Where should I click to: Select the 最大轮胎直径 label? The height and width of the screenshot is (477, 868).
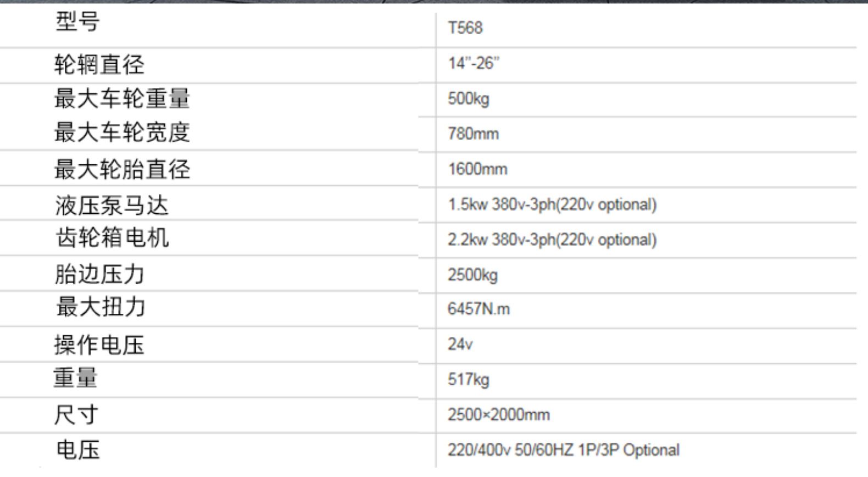point(122,169)
